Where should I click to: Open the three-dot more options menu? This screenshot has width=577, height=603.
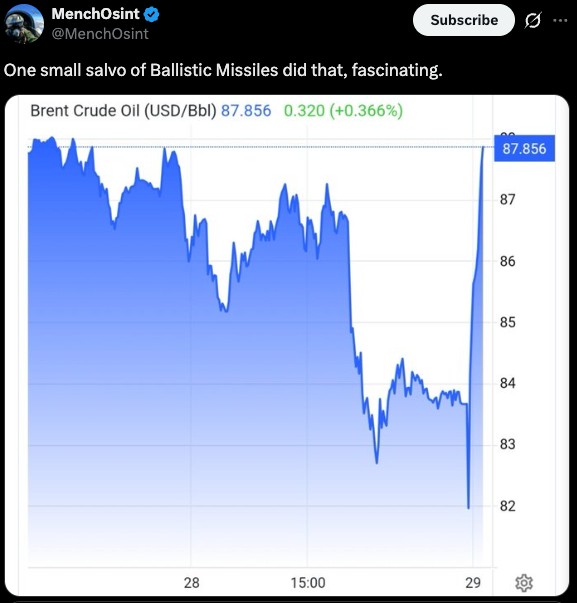click(560, 20)
